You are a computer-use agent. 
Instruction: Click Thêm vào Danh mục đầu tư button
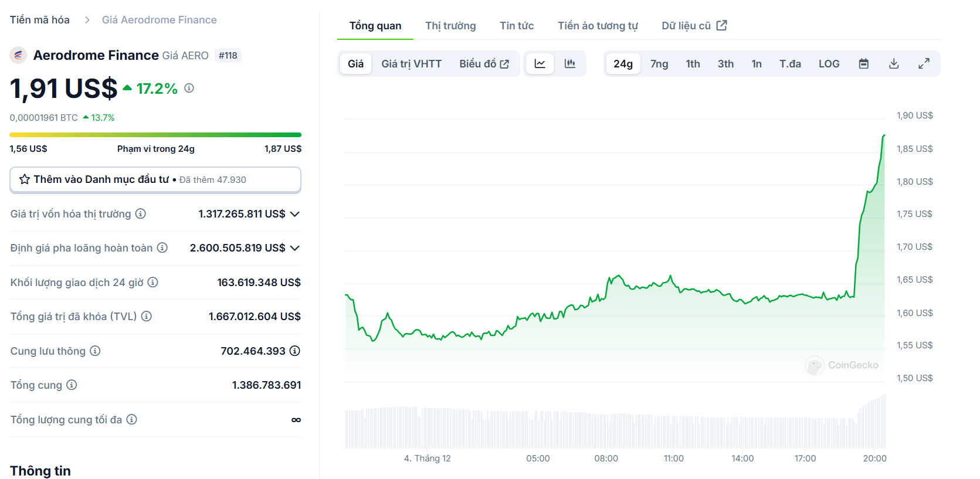155,180
